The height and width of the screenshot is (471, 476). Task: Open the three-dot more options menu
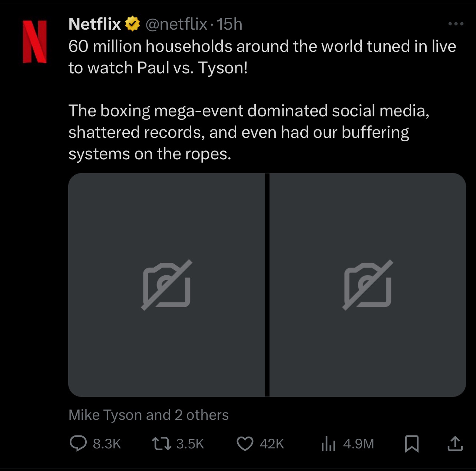click(x=456, y=24)
